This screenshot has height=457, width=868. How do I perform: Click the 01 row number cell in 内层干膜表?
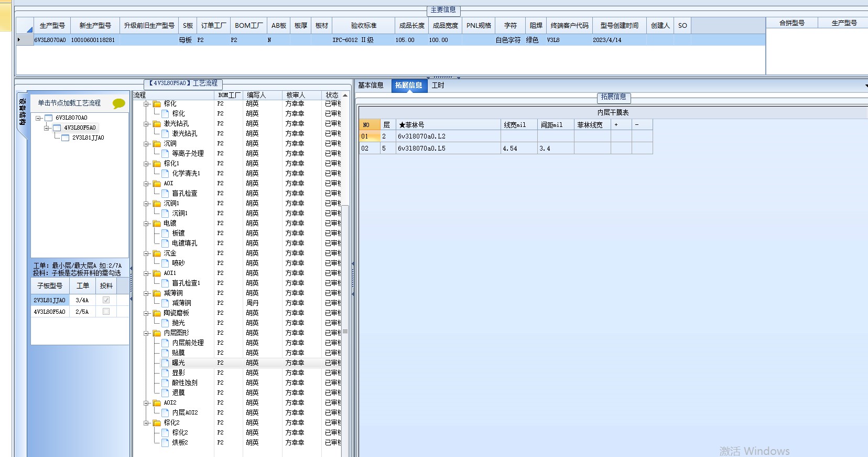click(370, 136)
